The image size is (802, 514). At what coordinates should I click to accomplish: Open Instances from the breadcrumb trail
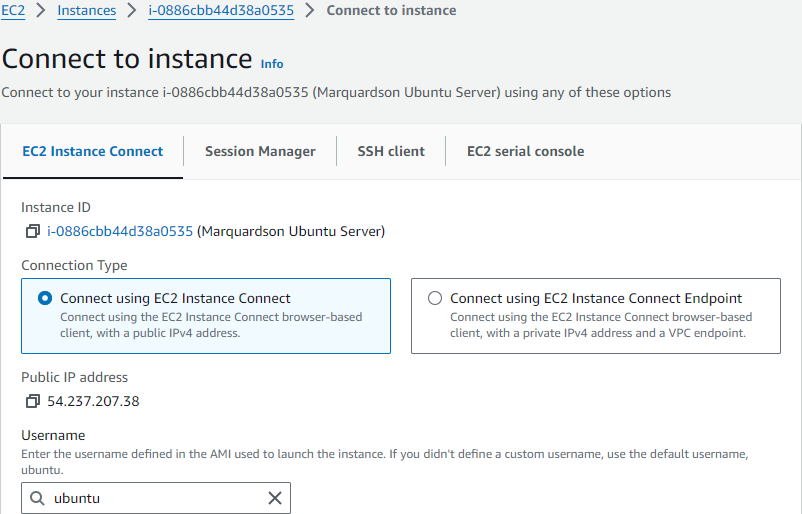click(86, 10)
